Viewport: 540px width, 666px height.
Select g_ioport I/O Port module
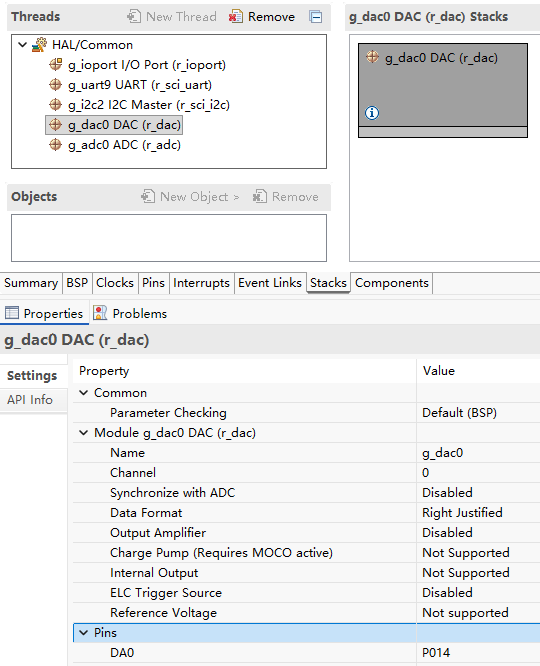click(x=147, y=65)
